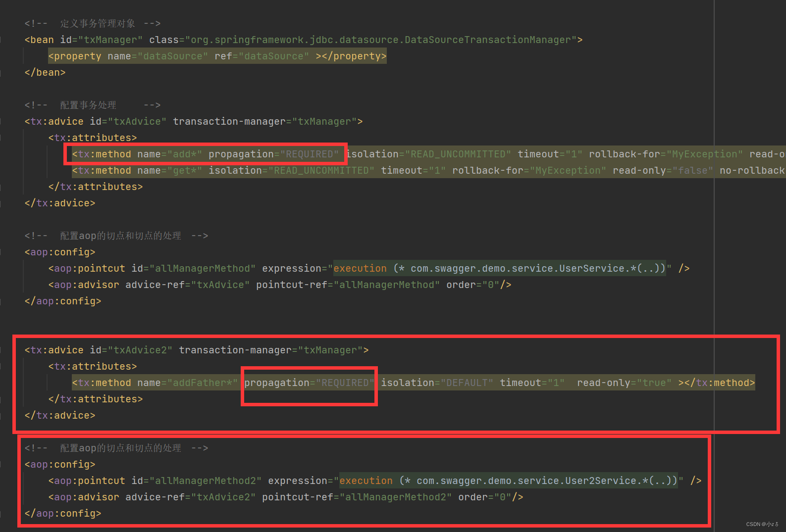
Task: Click the pointcut id "allManagerMethod2"
Action: [206, 481]
